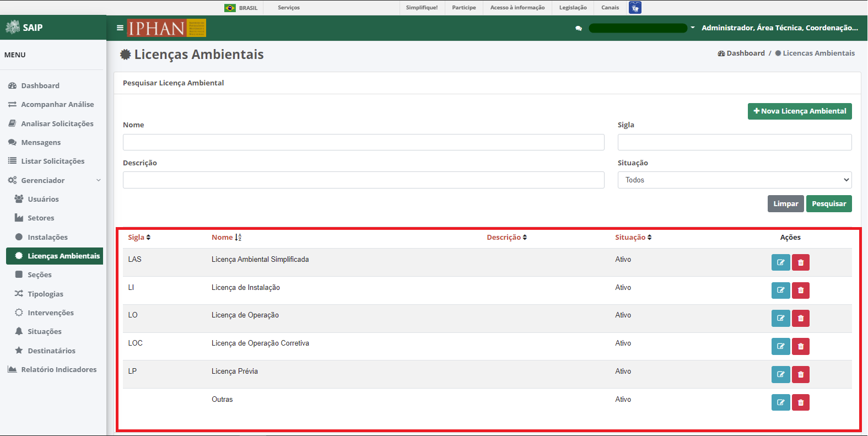The height and width of the screenshot is (436, 868).
Task: Open Situações in the sidebar
Action: click(x=45, y=331)
